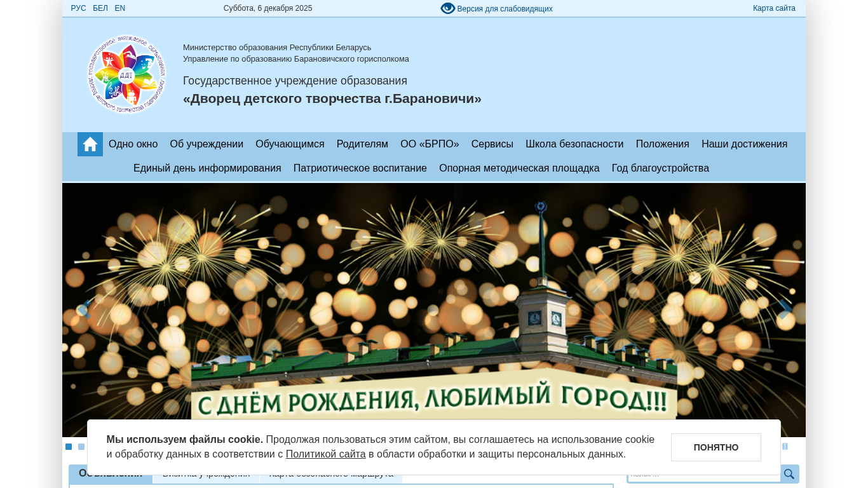Open the Школа безопасности menu

pos(574,144)
